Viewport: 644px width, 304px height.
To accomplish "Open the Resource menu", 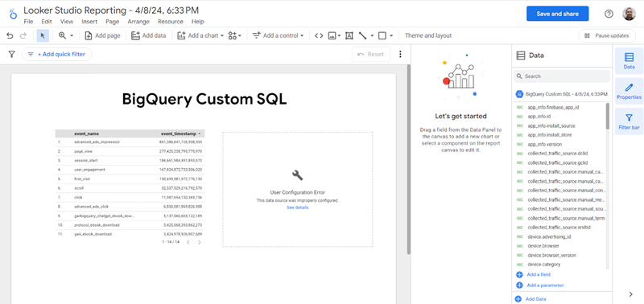I will (171, 22).
